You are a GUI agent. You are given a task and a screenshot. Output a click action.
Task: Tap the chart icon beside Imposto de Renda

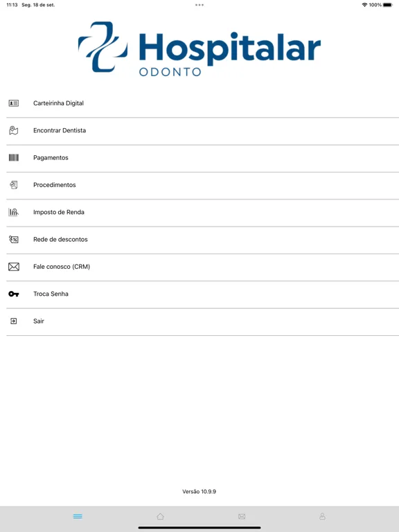point(14,212)
